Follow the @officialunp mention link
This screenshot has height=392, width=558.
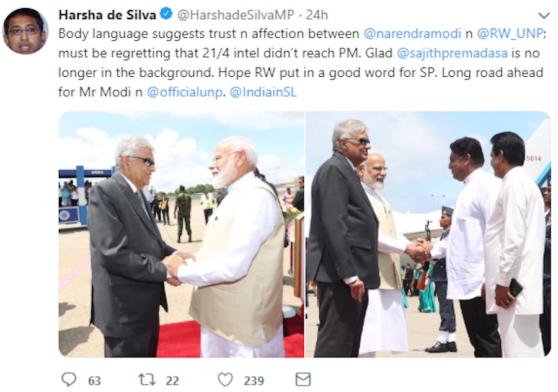(184, 92)
